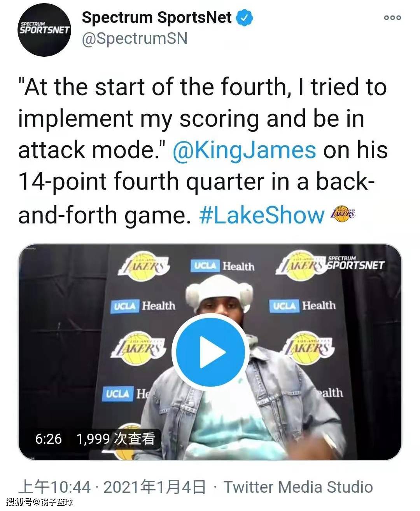This screenshot has height=511, width=420.
Task: Open the #LakeShow hashtag
Action: pyautogui.click(x=261, y=215)
